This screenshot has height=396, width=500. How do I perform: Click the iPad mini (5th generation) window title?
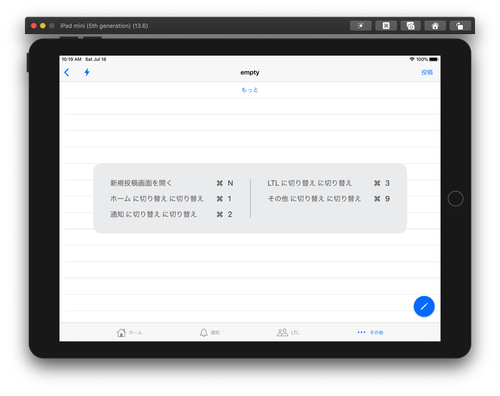(x=104, y=26)
